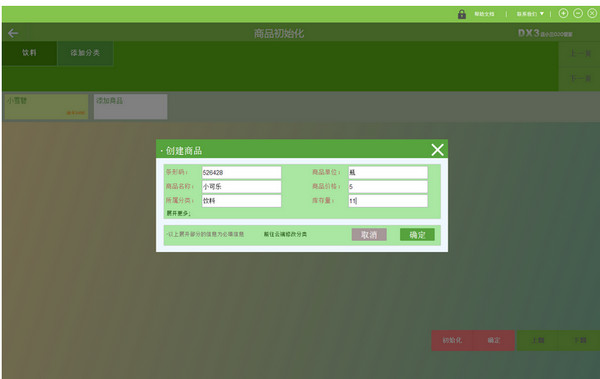Click the 商品名称 field containing 小可乐
The width and height of the screenshot is (600, 379).
(241, 187)
